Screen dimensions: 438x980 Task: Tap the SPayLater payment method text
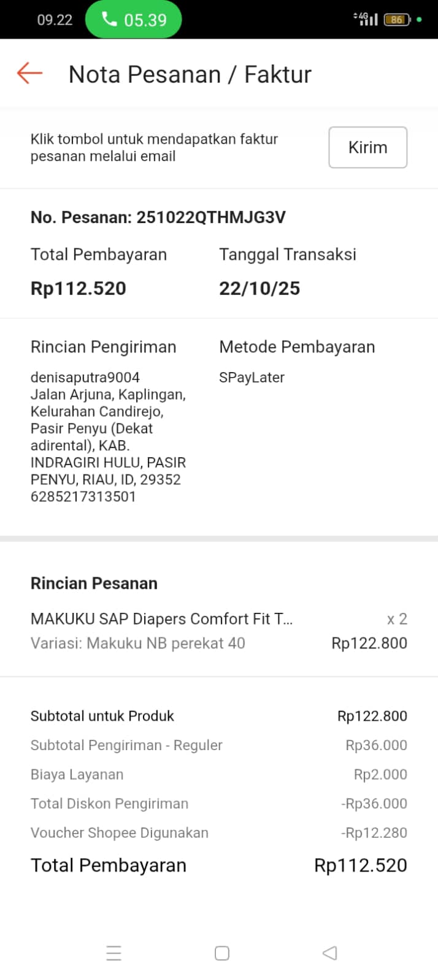252,378
